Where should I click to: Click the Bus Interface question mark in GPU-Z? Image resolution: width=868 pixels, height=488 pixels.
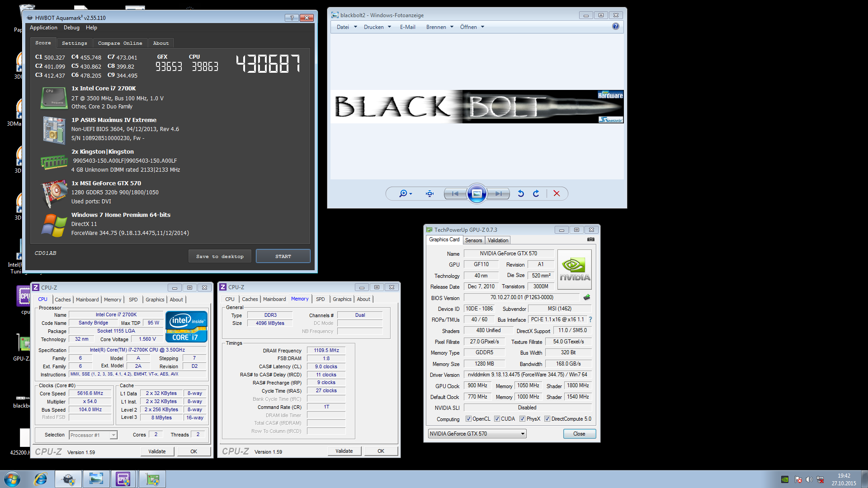[x=590, y=319]
